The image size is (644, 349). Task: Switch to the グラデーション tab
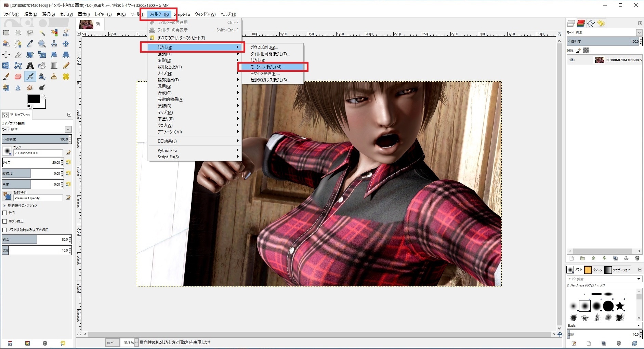tap(617, 270)
